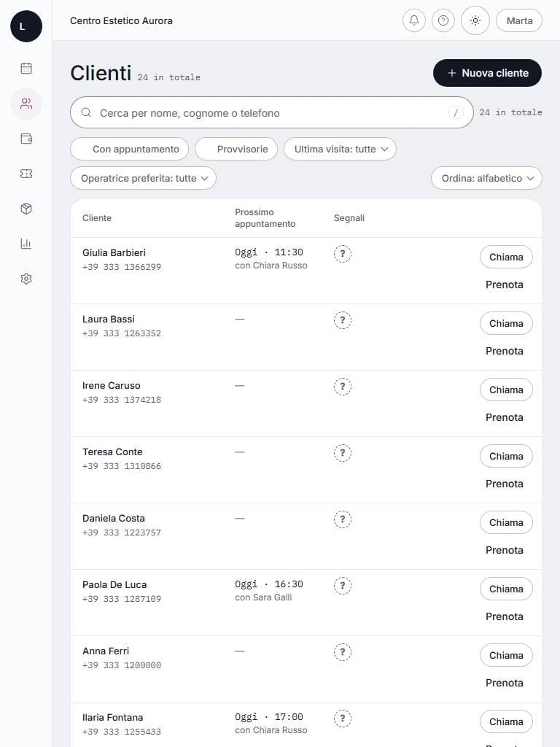Click the Prossimo appuntamento column header
The image size is (560, 747).
coord(265,217)
